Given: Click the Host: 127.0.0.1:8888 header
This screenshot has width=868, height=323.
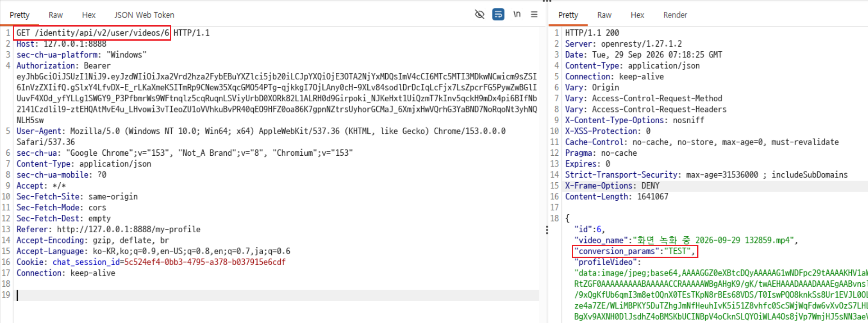Looking at the screenshot, I should point(62,44).
